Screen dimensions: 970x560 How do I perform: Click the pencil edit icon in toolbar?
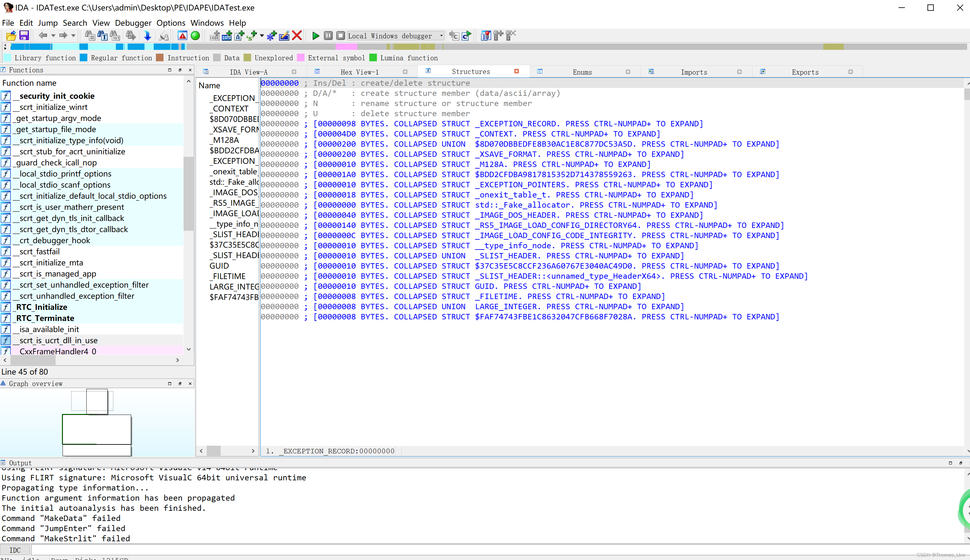[x=284, y=36]
